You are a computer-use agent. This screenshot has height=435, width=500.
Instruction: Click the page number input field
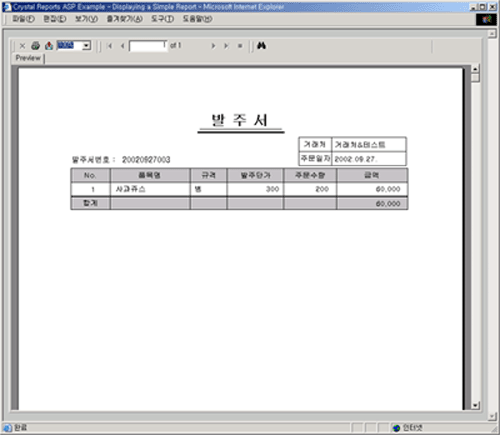148,46
